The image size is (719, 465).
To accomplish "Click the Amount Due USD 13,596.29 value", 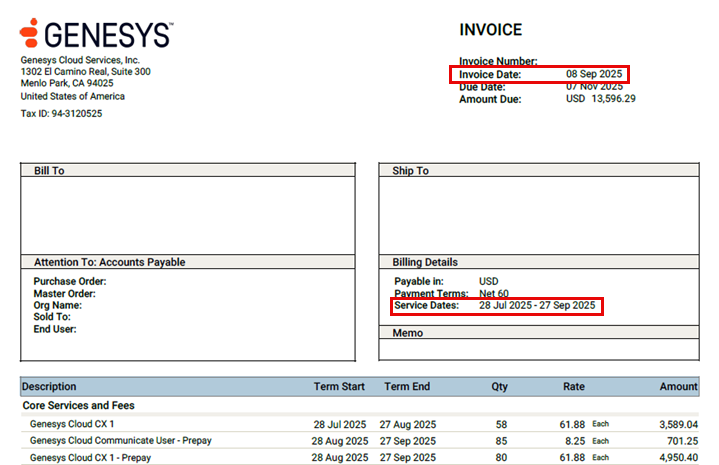I will click(600, 99).
